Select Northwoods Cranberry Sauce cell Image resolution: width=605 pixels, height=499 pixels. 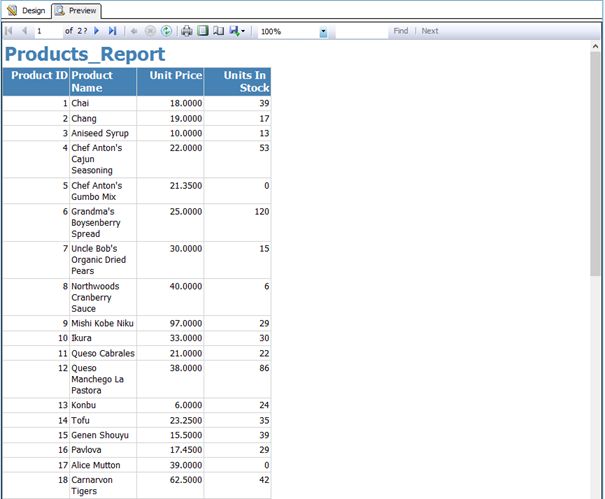tap(103, 297)
